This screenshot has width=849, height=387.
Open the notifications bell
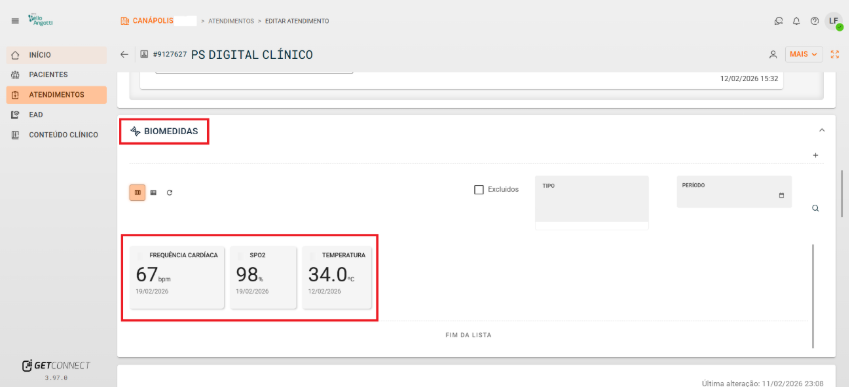pyautogui.click(x=796, y=21)
